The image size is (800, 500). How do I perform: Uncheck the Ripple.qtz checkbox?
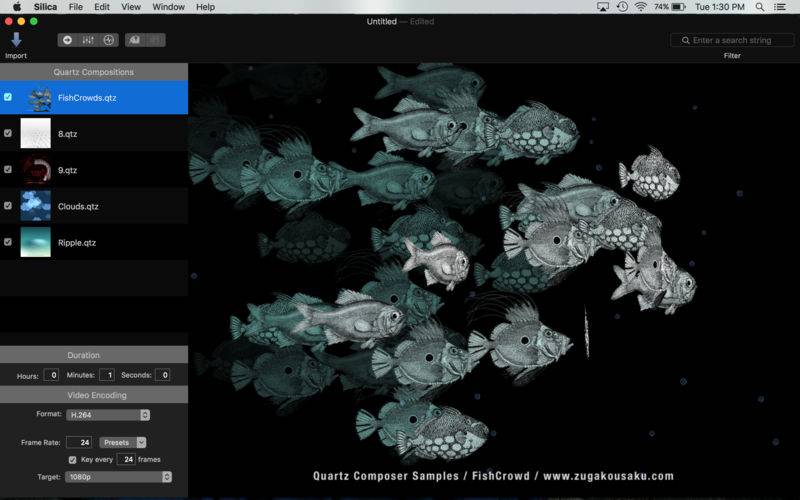pos(8,242)
